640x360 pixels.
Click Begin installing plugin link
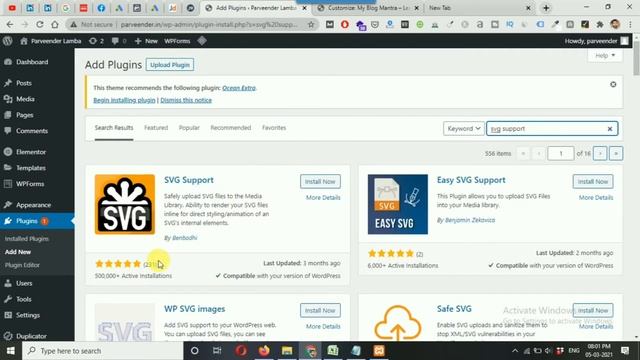[x=124, y=100]
